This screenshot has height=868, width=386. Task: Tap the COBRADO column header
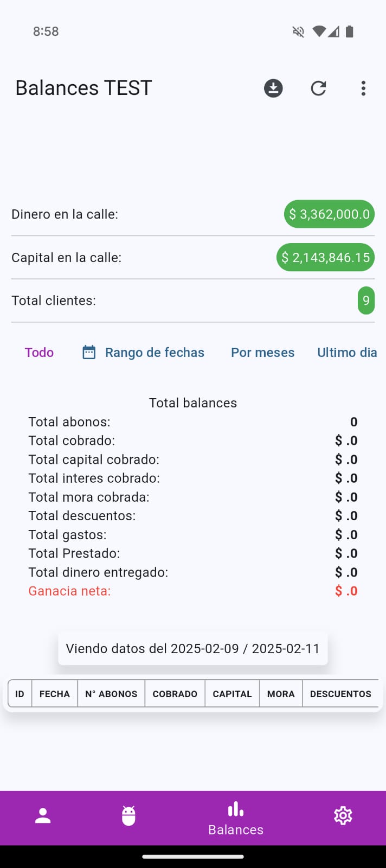pos(175,694)
